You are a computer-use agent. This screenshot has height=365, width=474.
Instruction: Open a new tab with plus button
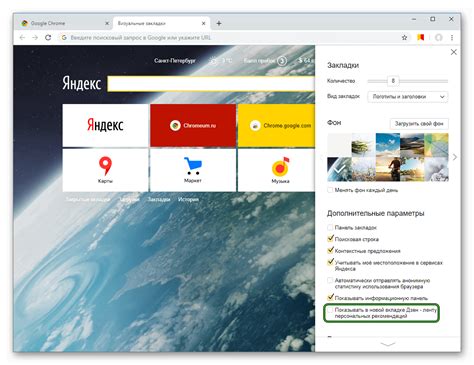tap(219, 23)
